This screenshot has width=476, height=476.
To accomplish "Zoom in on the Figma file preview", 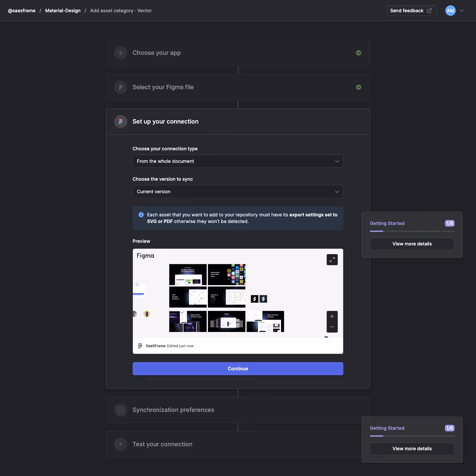I will pos(332,316).
